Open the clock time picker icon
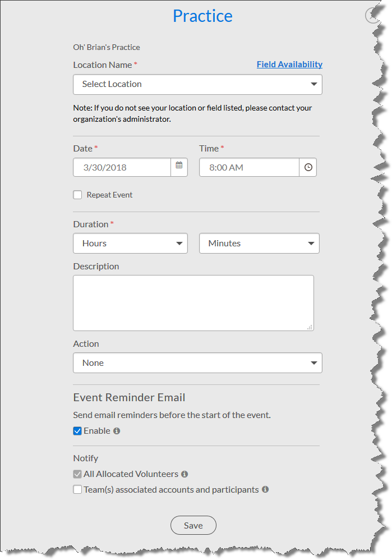 pyautogui.click(x=308, y=167)
